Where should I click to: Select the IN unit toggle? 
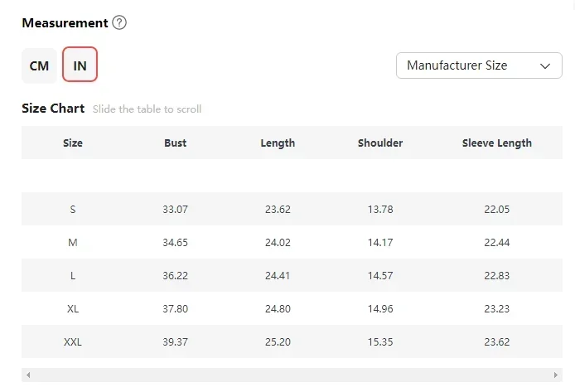pyautogui.click(x=80, y=65)
